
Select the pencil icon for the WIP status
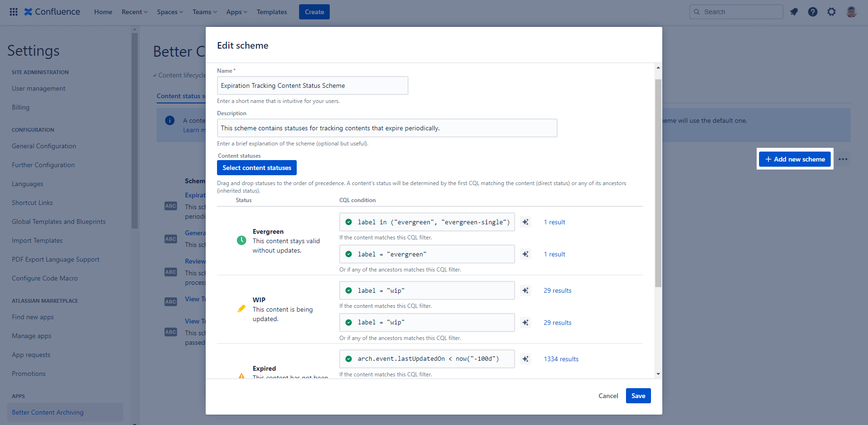click(242, 309)
